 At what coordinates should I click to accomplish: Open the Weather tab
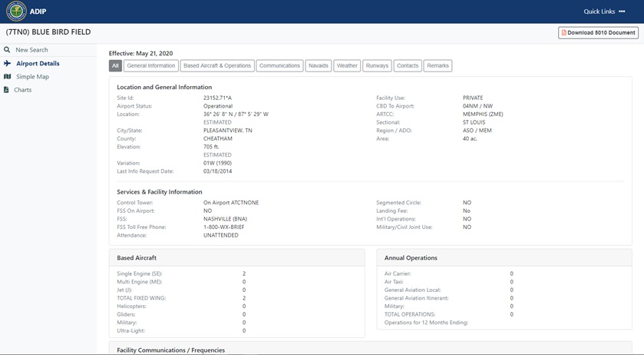click(x=347, y=66)
